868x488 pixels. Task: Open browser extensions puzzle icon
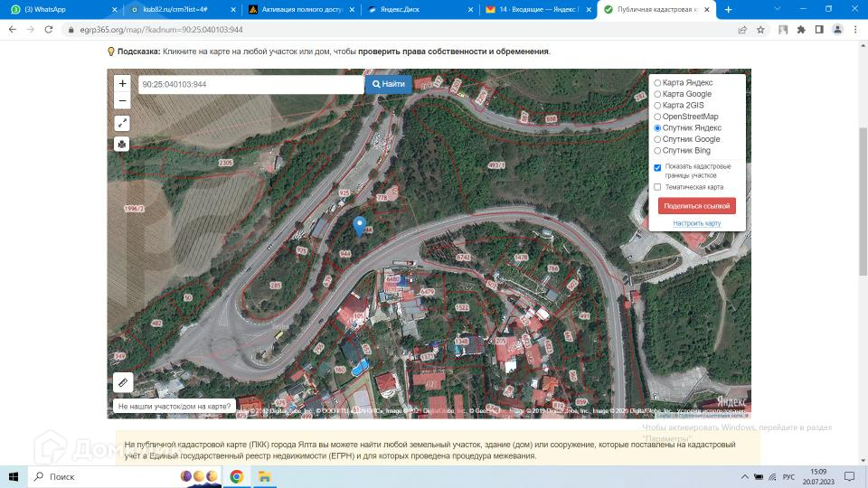point(801,29)
